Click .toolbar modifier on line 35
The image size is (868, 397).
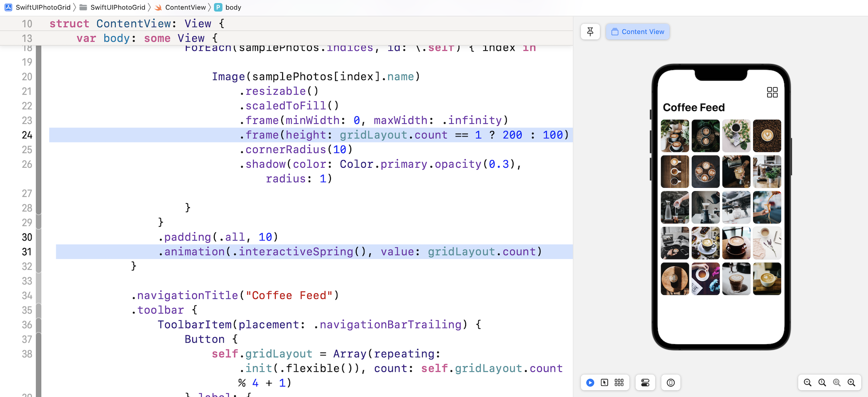[157, 310]
